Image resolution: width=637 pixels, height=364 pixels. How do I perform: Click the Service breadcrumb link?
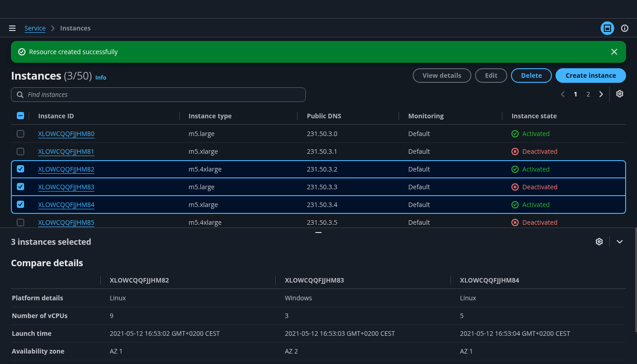click(35, 28)
